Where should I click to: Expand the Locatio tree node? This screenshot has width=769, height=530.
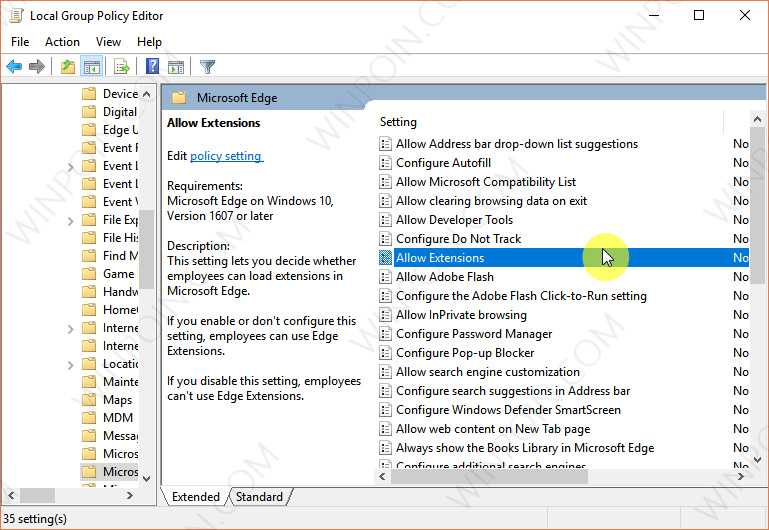pyautogui.click(x=70, y=365)
